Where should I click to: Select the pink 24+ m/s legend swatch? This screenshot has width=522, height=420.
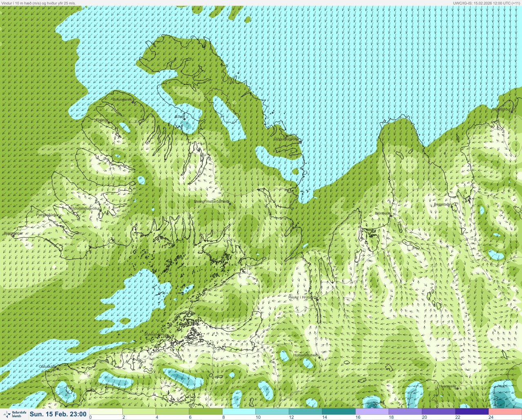pyautogui.click(x=505, y=411)
